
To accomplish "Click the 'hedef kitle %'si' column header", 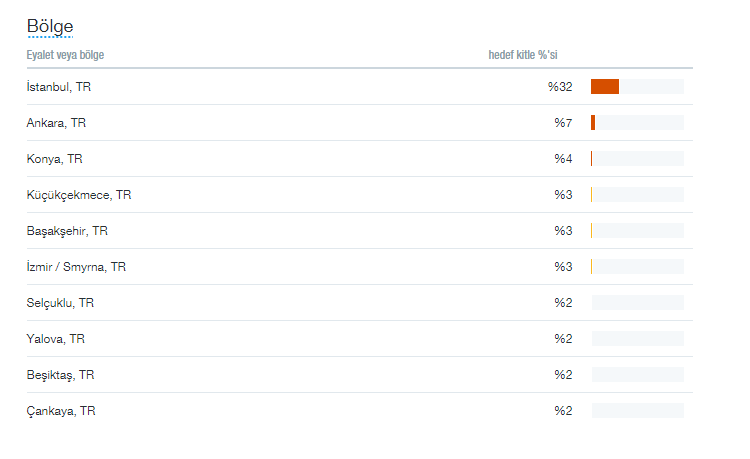I will click(x=521, y=54).
